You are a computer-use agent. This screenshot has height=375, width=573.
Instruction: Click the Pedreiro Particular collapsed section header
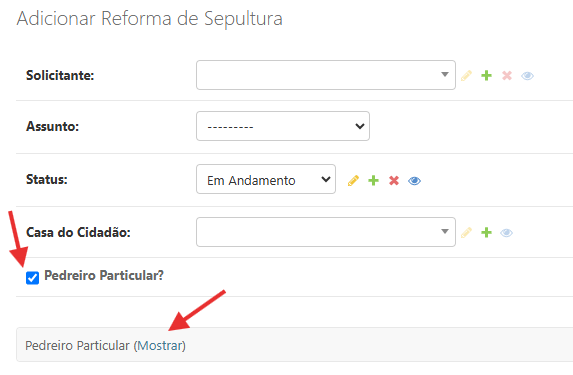pos(295,345)
